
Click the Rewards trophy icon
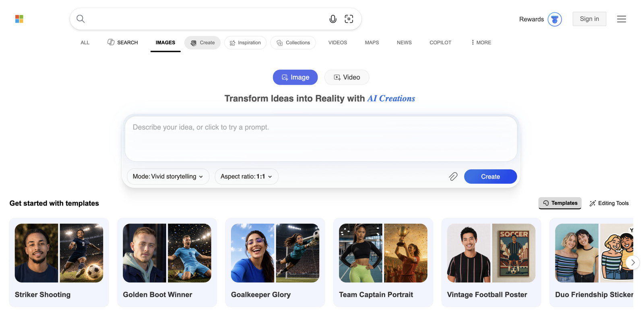coord(555,19)
